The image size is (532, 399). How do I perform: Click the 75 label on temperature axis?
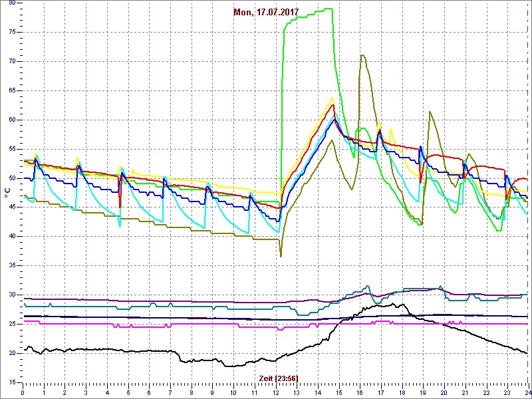[x=12, y=32]
